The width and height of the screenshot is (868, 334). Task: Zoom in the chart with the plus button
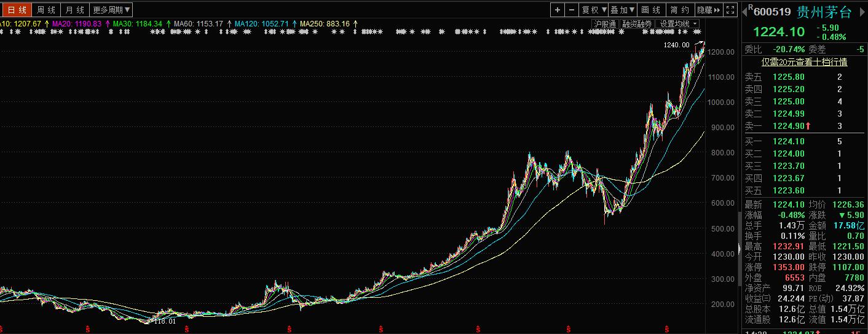pyautogui.click(x=557, y=10)
